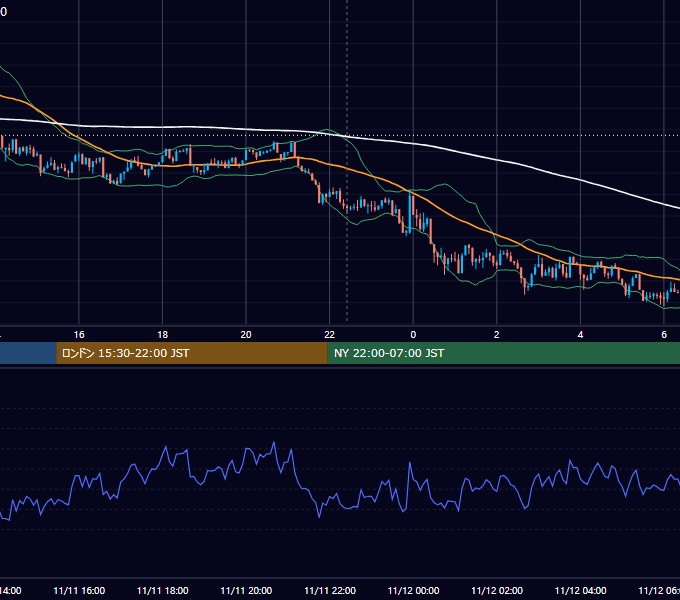Click the 11/12 02:00 timestamp label
Viewport: 680px width, 600px height.
point(497,590)
